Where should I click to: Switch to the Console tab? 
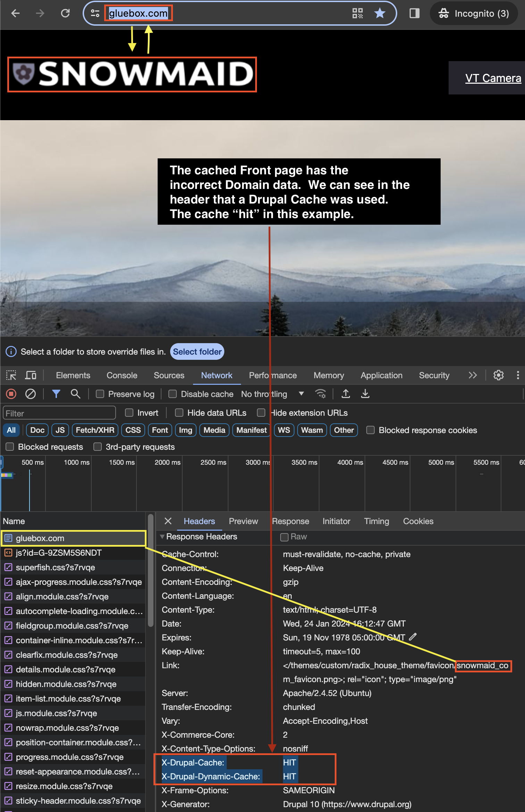pyautogui.click(x=122, y=375)
